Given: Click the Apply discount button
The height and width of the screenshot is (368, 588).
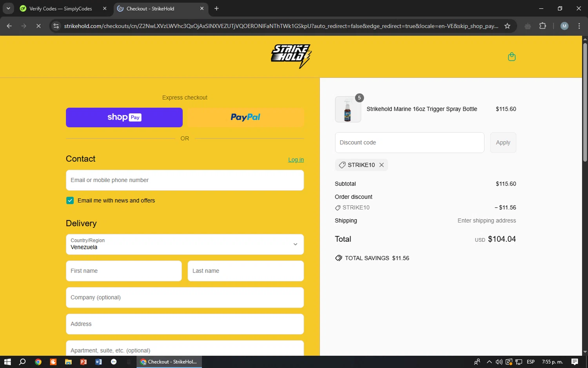Looking at the screenshot, I should pos(503,142).
